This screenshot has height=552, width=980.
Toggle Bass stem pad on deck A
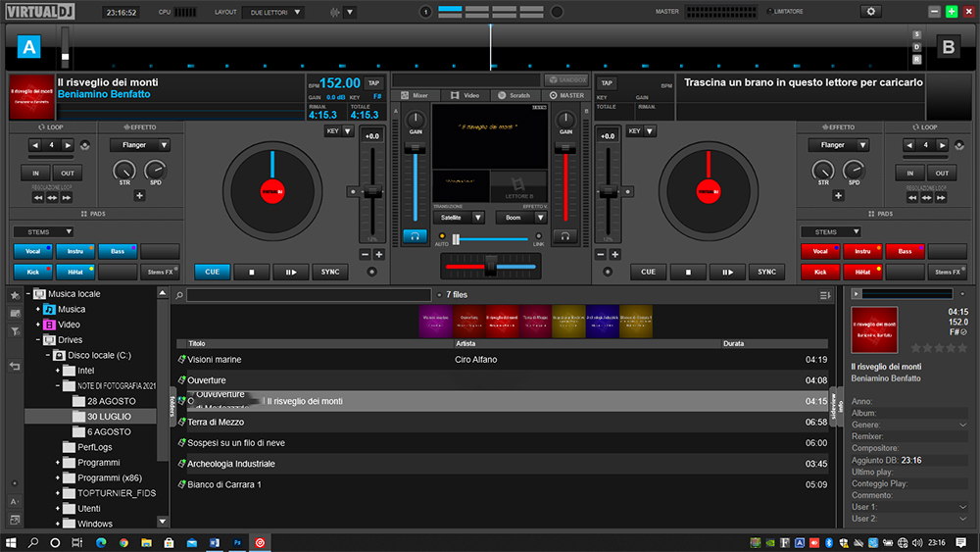[x=118, y=251]
